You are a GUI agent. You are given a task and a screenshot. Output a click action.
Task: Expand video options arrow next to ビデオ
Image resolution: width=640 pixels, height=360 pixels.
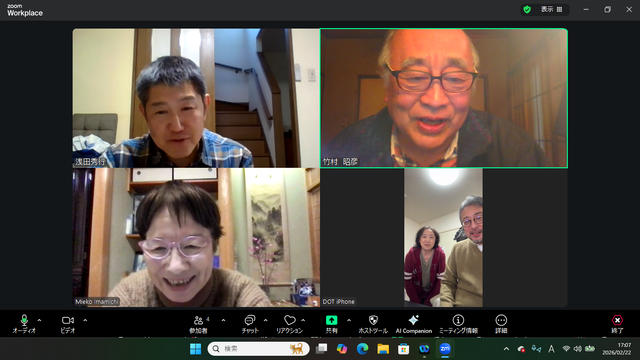(x=85, y=320)
